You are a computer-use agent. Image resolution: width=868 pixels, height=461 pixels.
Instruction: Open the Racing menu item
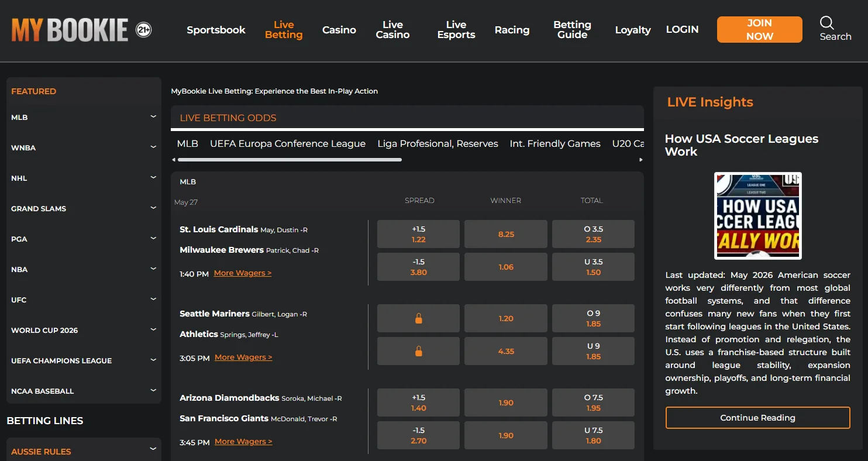pos(512,30)
